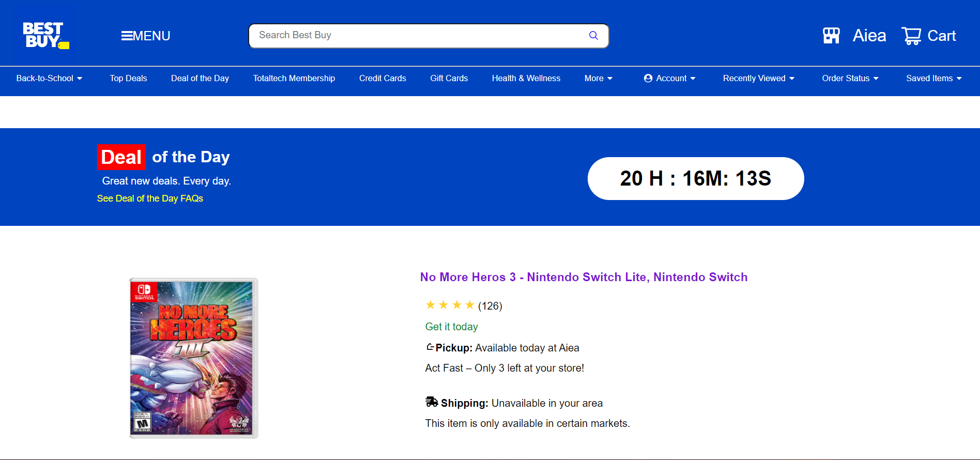Screen dimensions: 980x460
Task: Click the Aiea store link
Action: tap(869, 36)
